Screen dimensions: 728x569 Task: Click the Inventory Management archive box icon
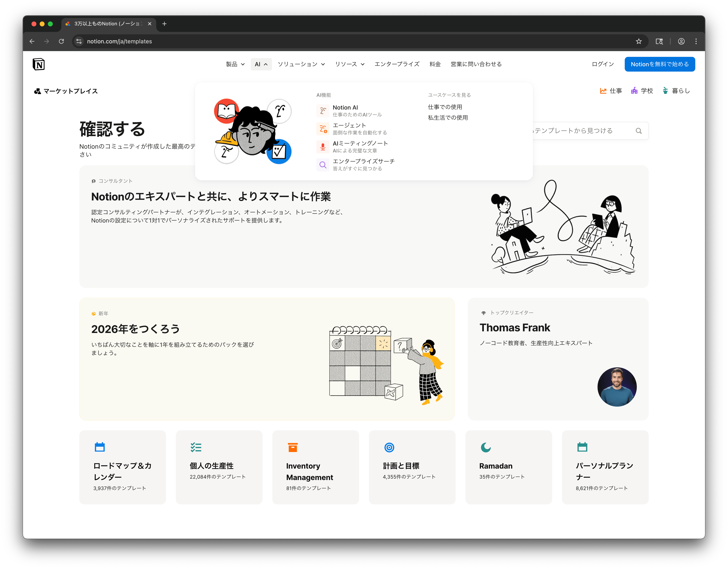[x=292, y=447]
